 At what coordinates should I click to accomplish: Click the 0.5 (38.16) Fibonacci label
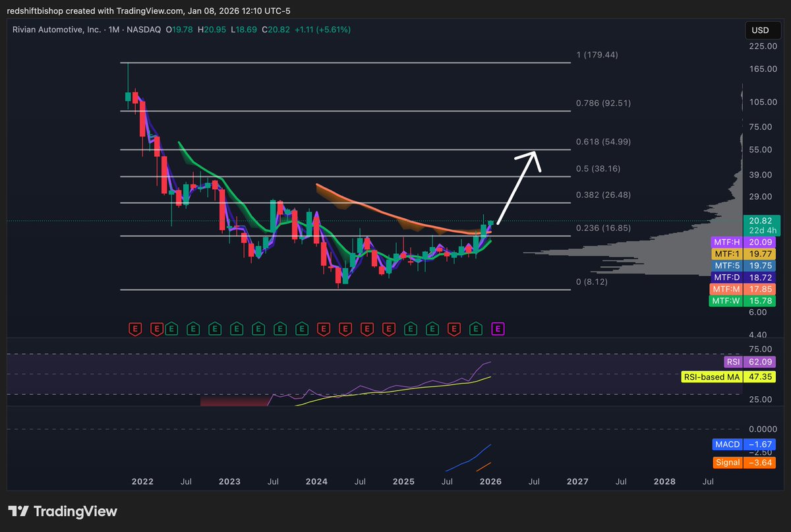(x=598, y=168)
